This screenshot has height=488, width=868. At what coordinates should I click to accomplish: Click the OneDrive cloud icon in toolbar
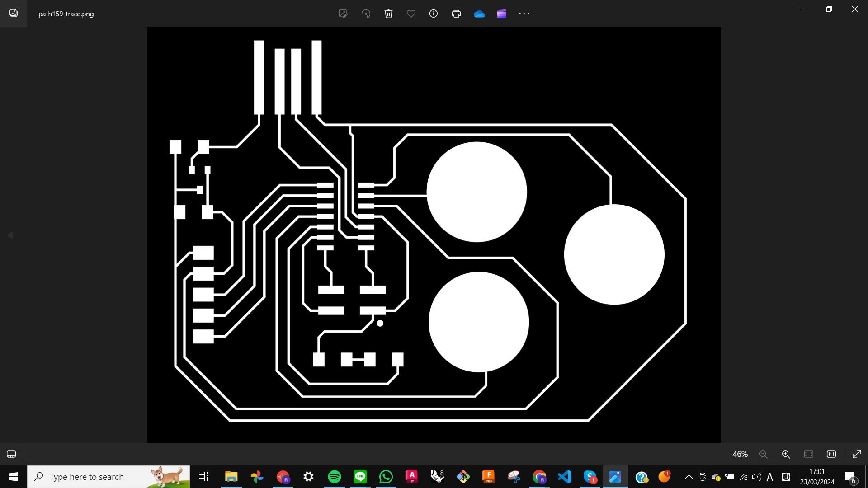479,14
